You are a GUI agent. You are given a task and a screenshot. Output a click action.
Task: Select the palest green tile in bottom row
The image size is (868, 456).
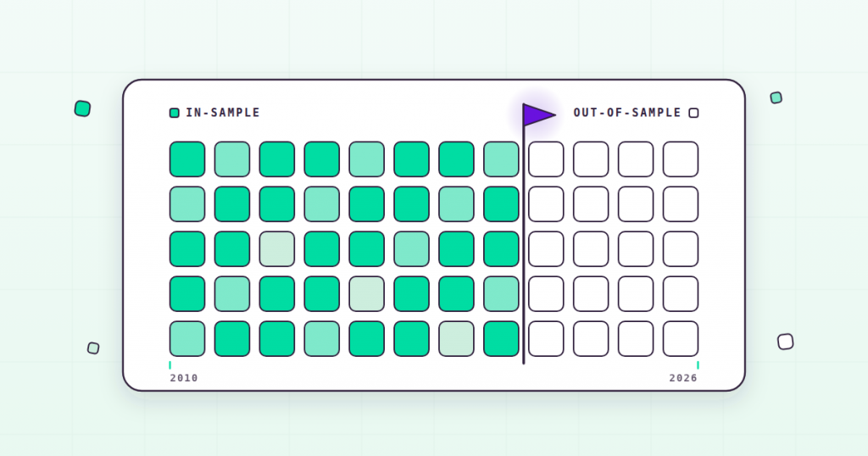[456, 339]
